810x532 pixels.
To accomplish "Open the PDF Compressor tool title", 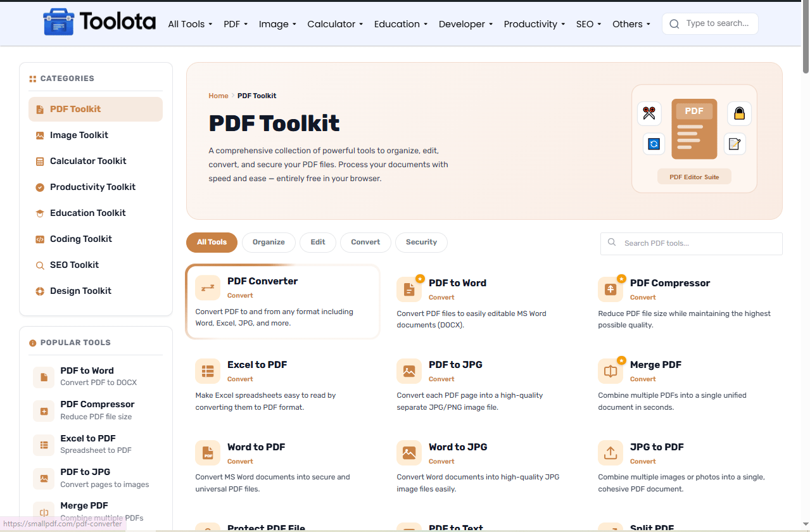I will pos(670,283).
